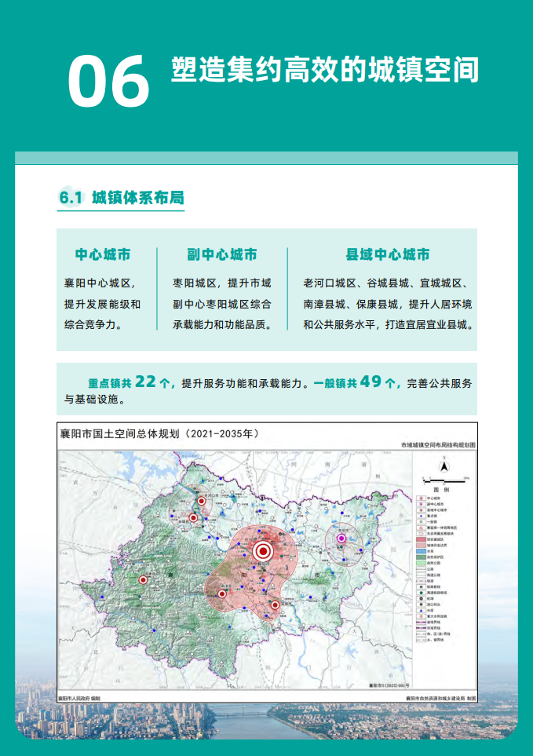
Task: Click the map scale bar below the compass
Action: [444, 480]
